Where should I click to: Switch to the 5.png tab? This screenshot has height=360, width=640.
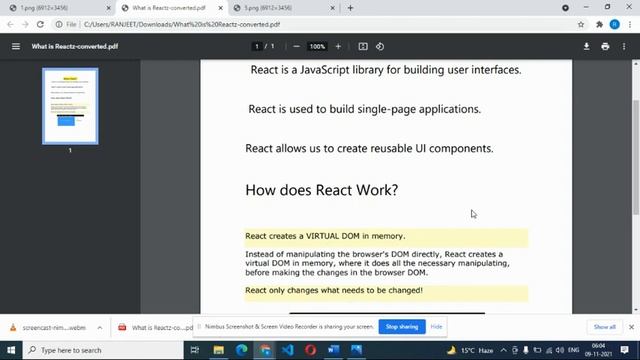click(283, 8)
